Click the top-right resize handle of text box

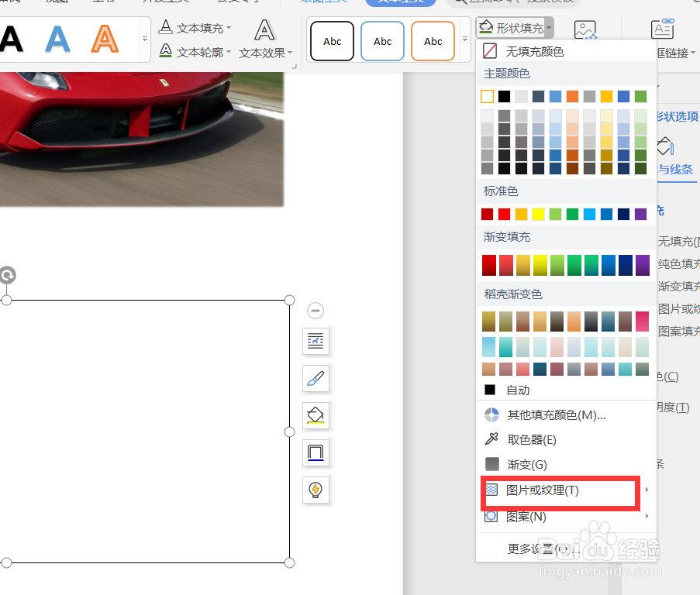tap(289, 300)
